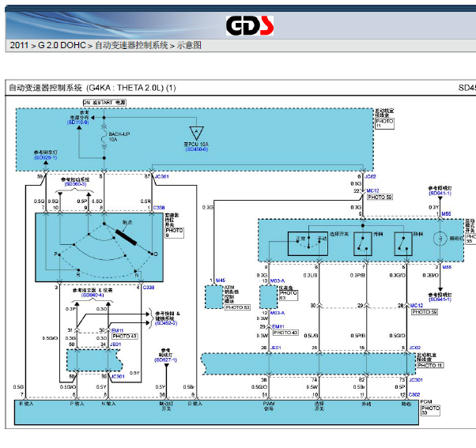The width and height of the screenshot is (476, 448).
Task: Click the M45 connector label
Action: pyautogui.click(x=221, y=280)
